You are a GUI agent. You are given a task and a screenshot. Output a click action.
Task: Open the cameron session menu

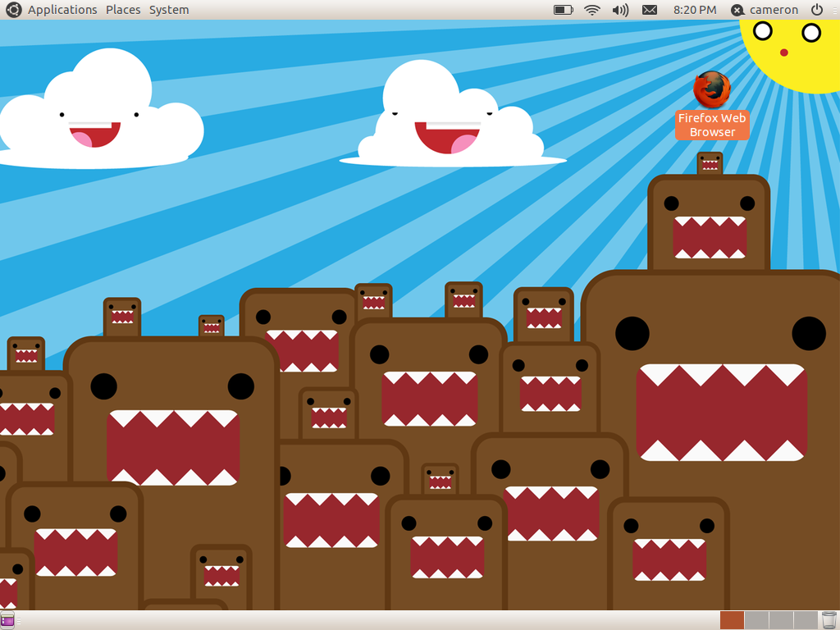pos(765,9)
